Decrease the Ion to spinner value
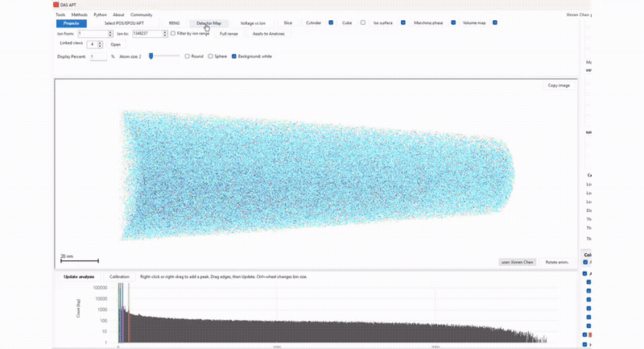 tap(165, 35)
